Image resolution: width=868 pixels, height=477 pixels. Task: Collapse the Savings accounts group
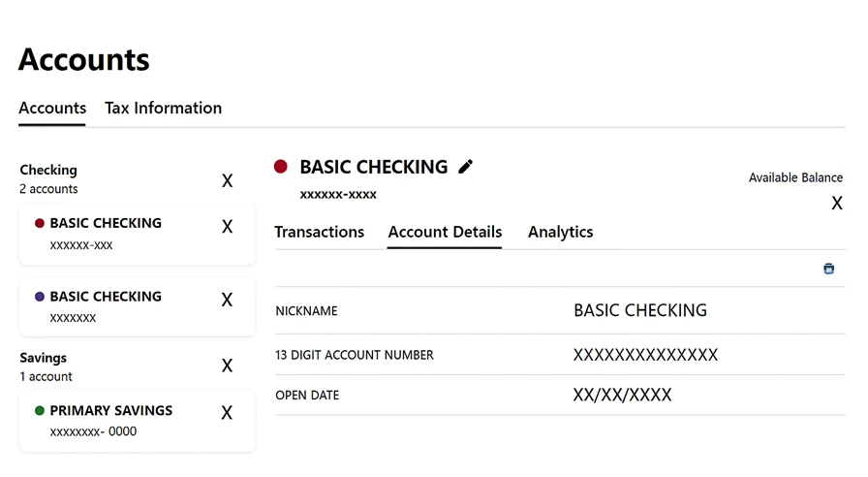[227, 366]
